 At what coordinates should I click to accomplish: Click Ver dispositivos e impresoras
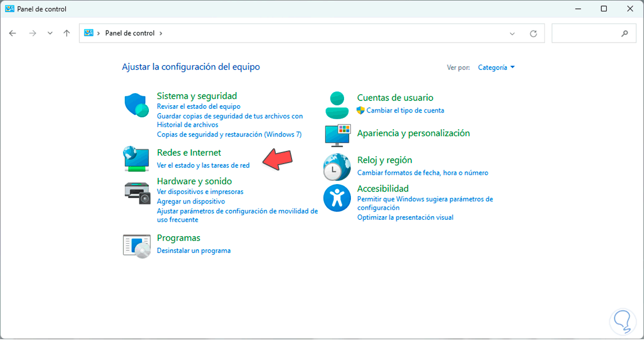pos(200,192)
